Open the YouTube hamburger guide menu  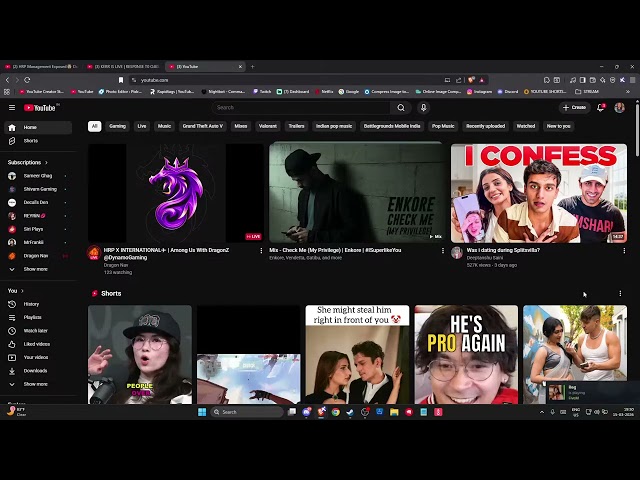tap(12, 108)
